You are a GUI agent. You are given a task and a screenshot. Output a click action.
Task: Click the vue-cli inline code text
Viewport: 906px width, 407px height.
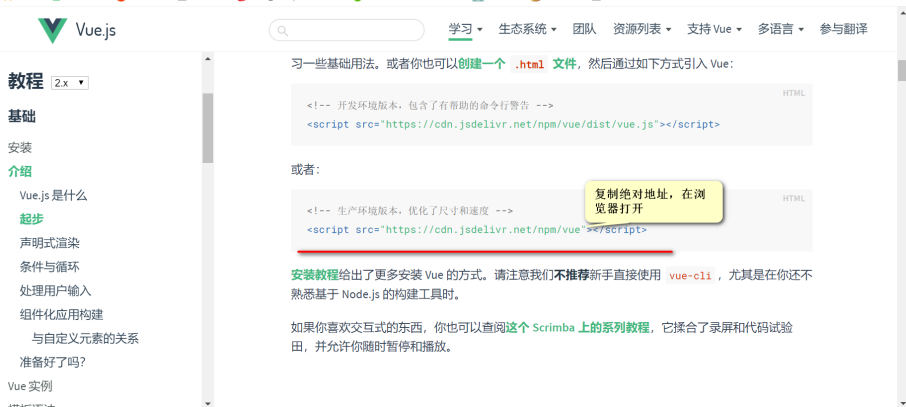tap(690, 276)
